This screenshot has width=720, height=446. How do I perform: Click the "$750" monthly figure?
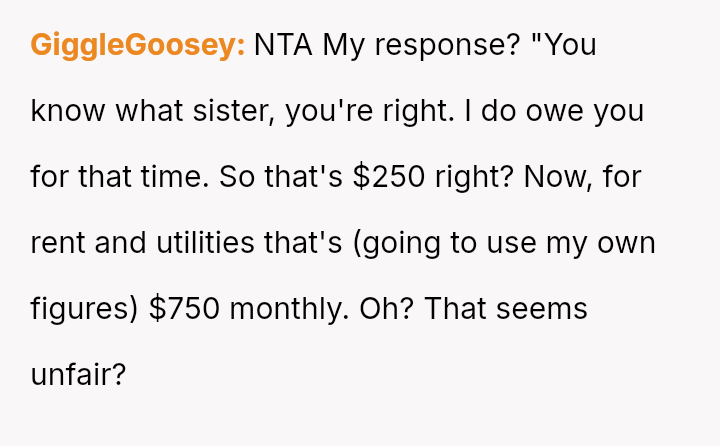click(185, 309)
